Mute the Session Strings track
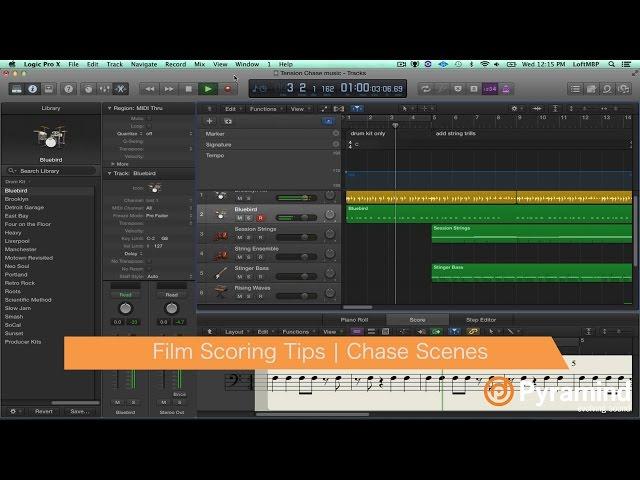This screenshot has width=640, height=480. point(240,238)
